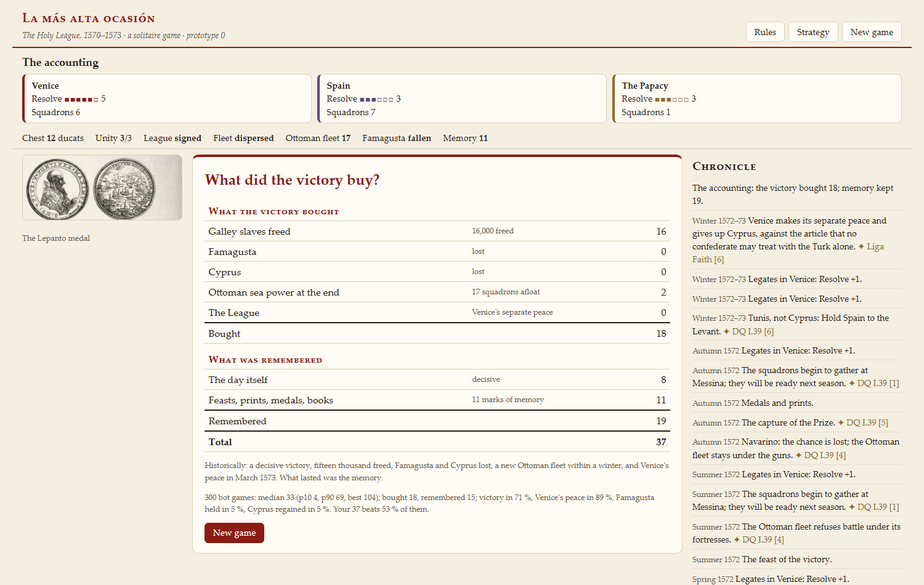Click the Papacy's Resolve pip meter
The width and height of the screenshot is (924, 585).
coord(671,99)
